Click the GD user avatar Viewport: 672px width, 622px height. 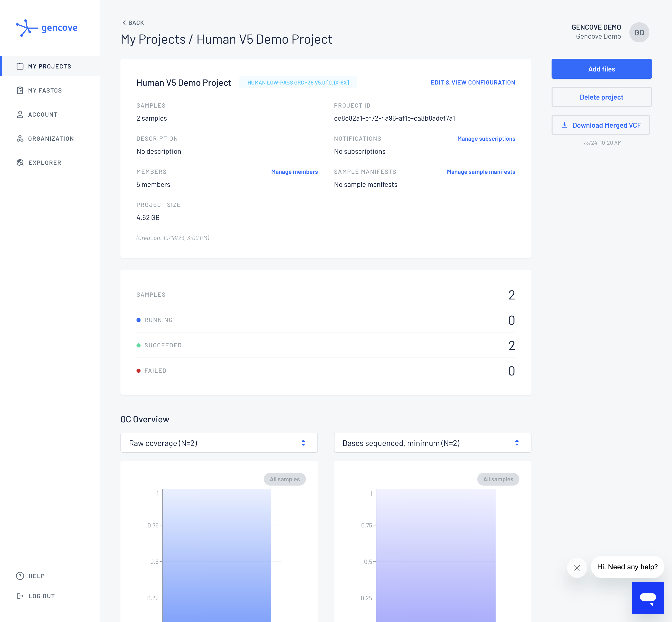coord(639,32)
